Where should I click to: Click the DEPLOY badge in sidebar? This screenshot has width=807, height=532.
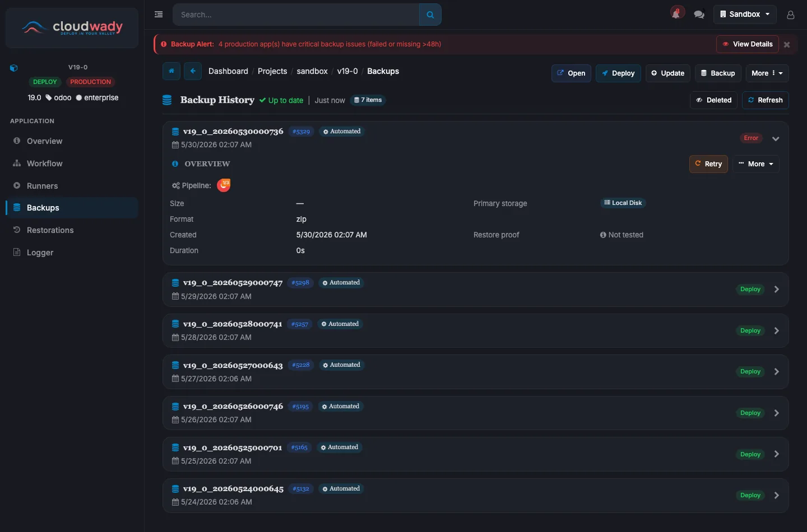click(x=45, y=82)
